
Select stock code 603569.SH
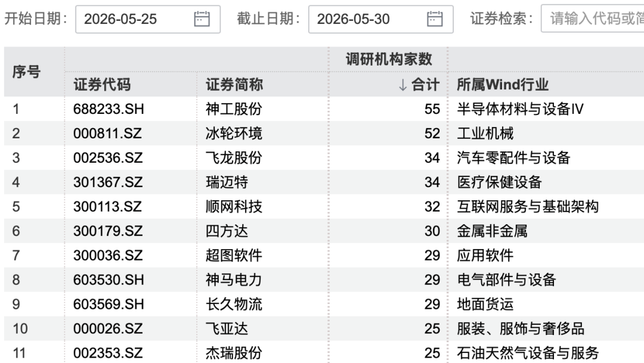click(109, 304)
